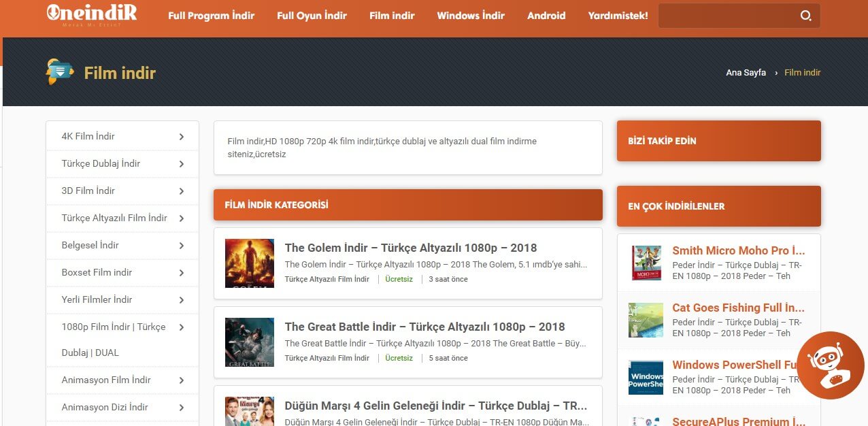Open Smith Micro Moho Pro title

tap(739, 250)
